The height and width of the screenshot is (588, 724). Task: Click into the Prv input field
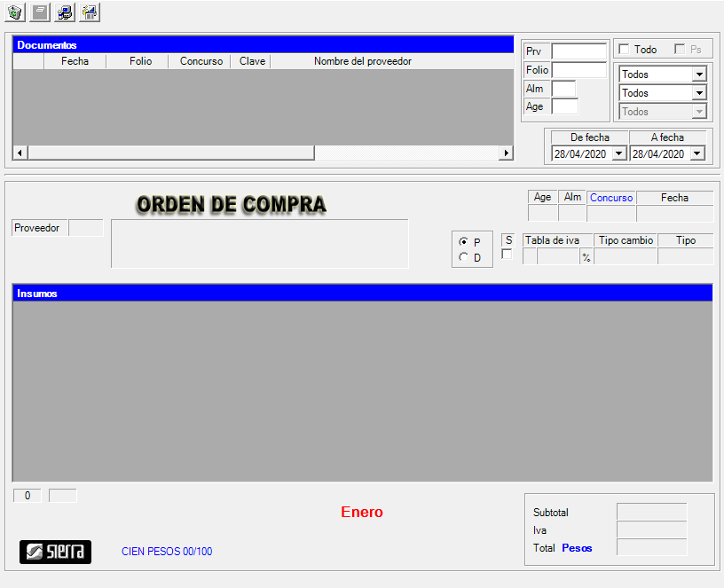(578, 51)
